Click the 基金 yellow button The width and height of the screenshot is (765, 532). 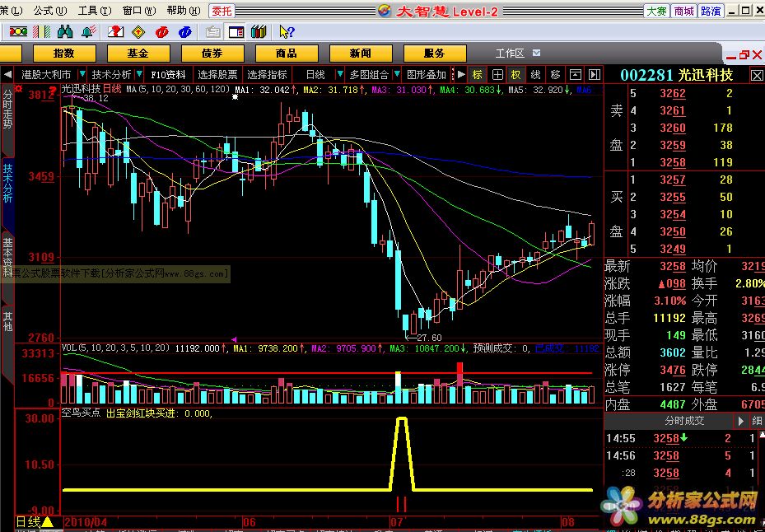click(138, 54)
